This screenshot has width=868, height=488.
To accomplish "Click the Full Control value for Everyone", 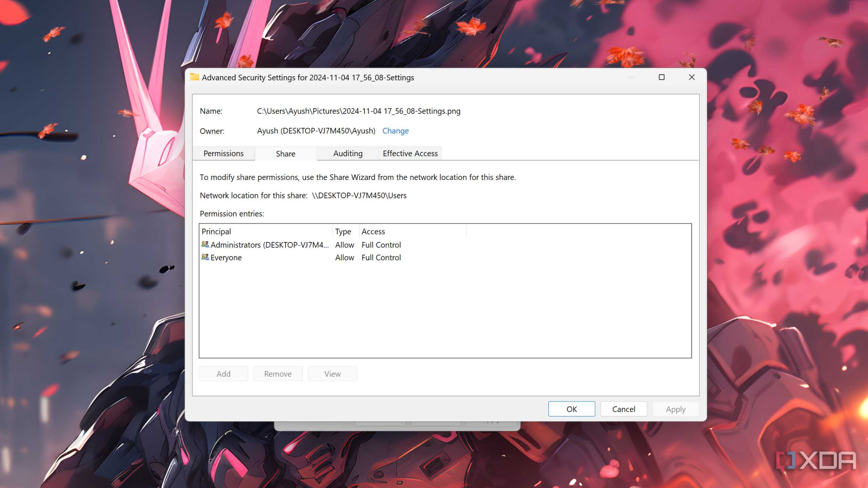I will tap(381, 258).
